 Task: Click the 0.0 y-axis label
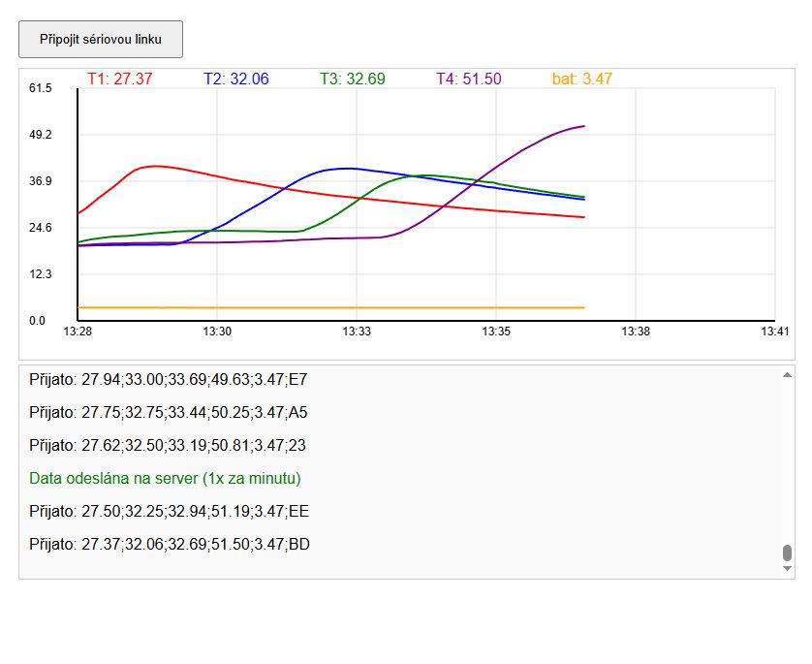pyautogui.click(x=37, y=321)
